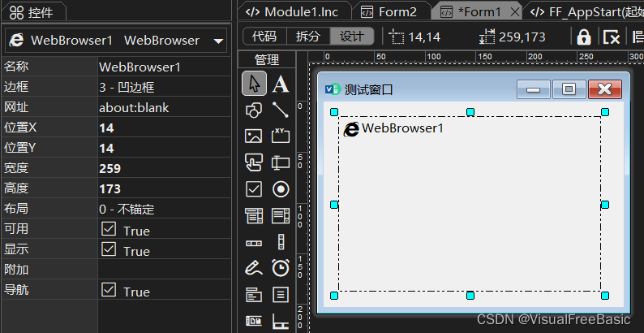Screen dimensions: 644x333
Task: Edit the 高度 value 173
Action: [x=165, y=188]
